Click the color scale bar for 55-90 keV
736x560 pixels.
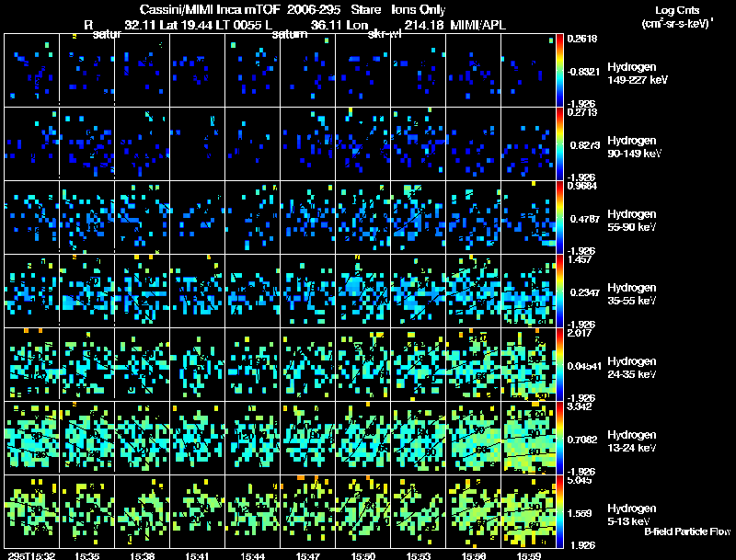click(x=559, y=218)
